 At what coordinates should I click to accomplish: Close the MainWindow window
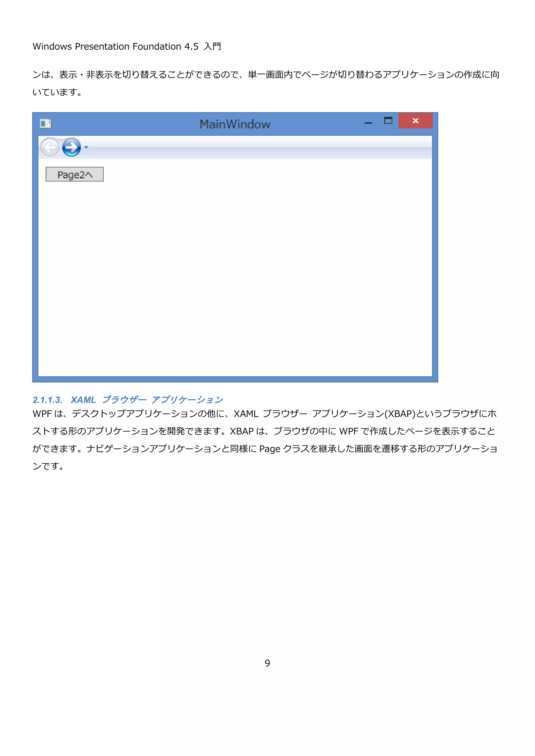point(415,121)
